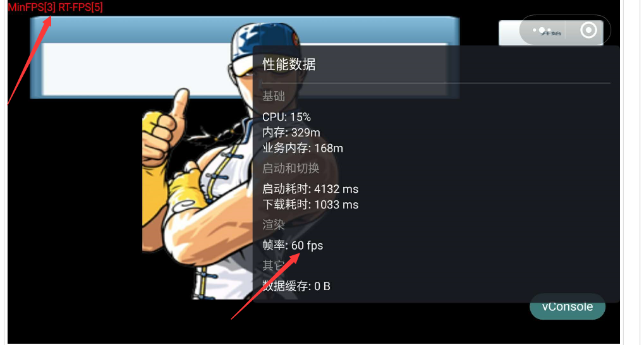This screenshot has height=345, width=644.
Task: Select the 基础 section heading
Action: coord(274,96)
